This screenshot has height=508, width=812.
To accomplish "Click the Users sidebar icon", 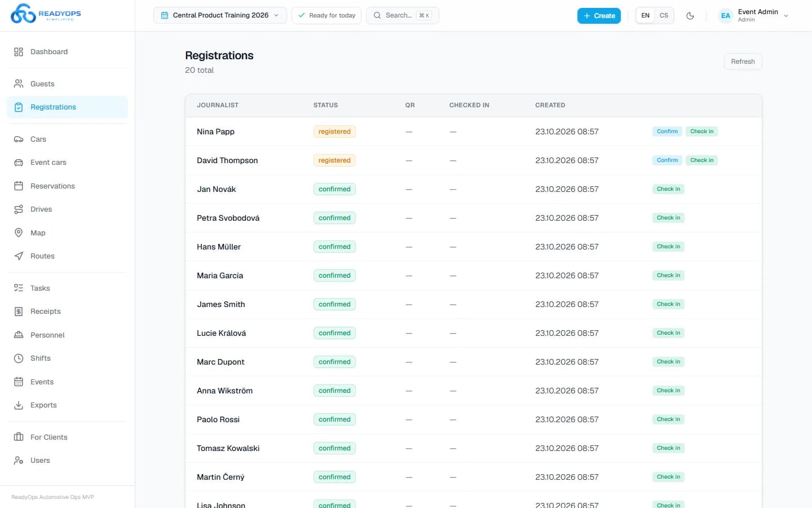I will [19, 461].
